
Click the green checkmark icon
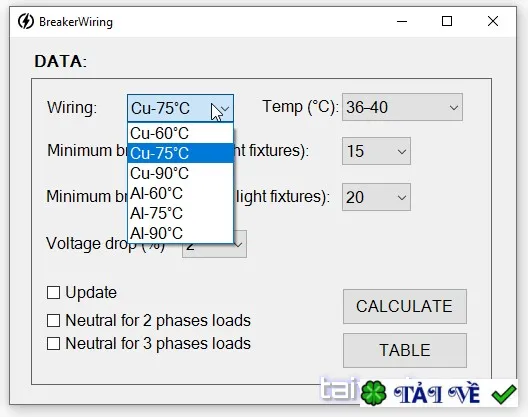(503, 393)
